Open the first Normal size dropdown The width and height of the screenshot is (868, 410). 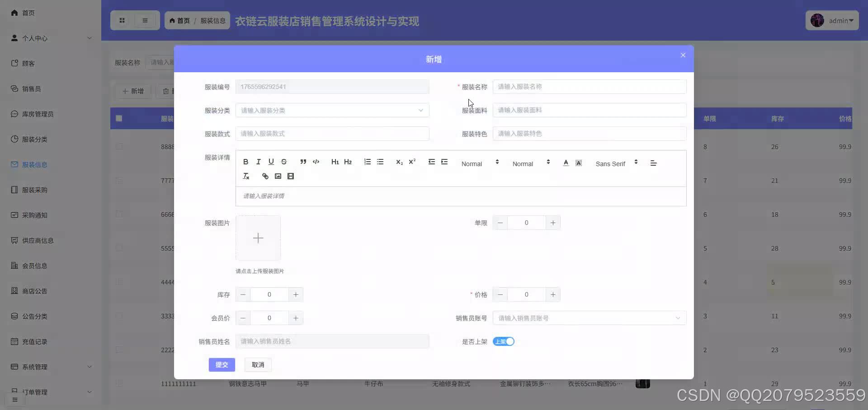pos(480,163)
